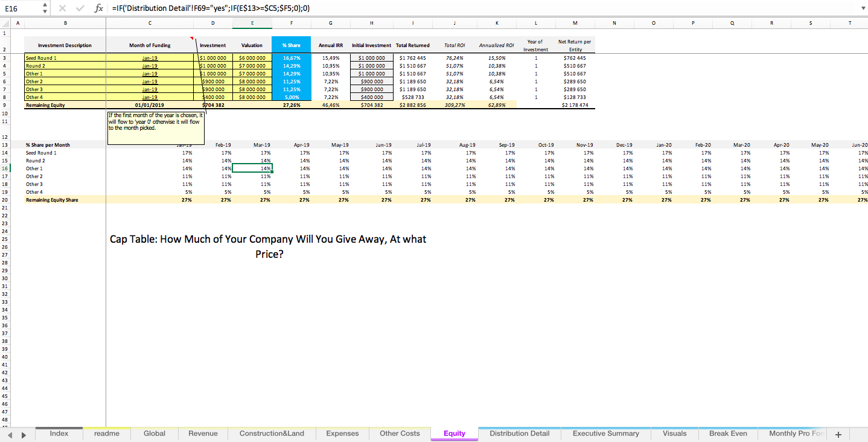
Task: Switch to the Revenue sheet tab
Action: pos(203,434)
